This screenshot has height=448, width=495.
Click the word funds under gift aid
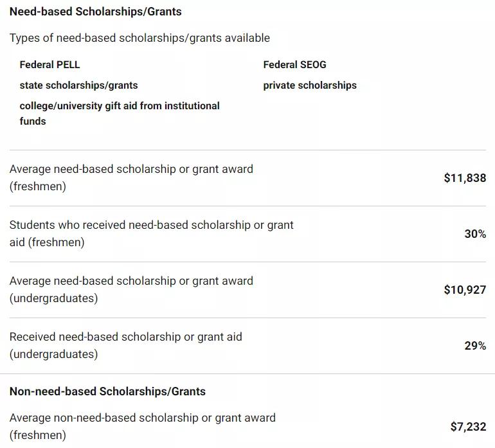[x=33, y=121]
